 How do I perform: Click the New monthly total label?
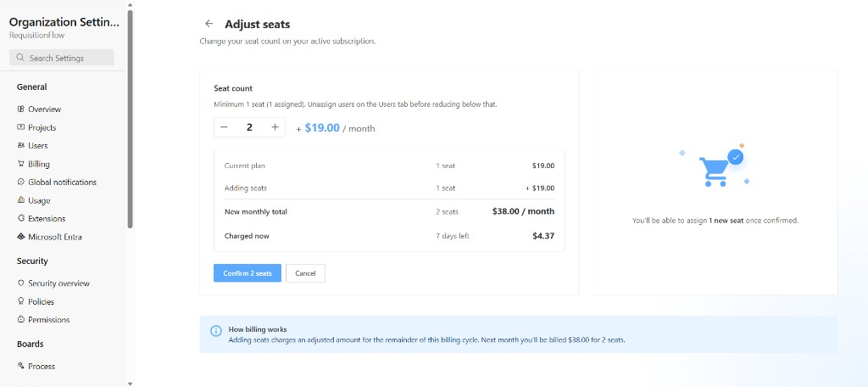point(256,212)
